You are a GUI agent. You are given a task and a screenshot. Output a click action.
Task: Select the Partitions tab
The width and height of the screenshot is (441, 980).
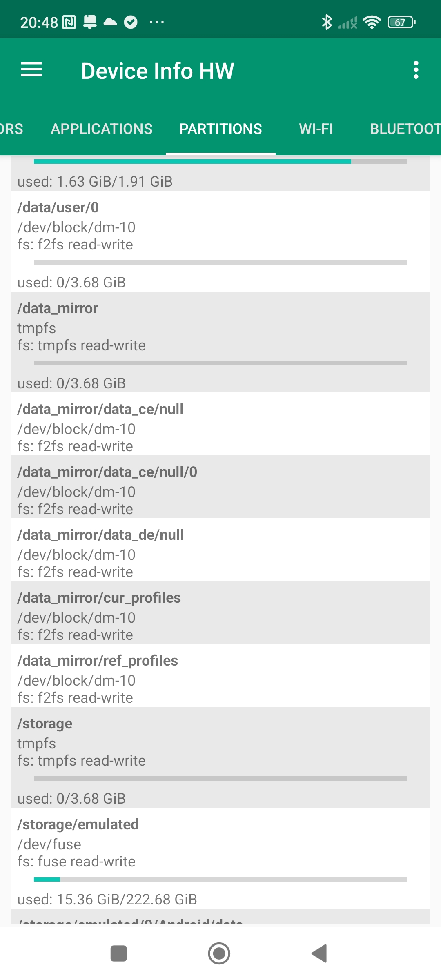click(x=220, y=129)
